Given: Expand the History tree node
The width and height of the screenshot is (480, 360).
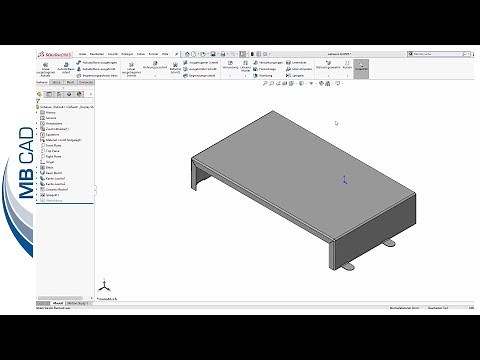Looking at the screenshot, I should (37, 113).
